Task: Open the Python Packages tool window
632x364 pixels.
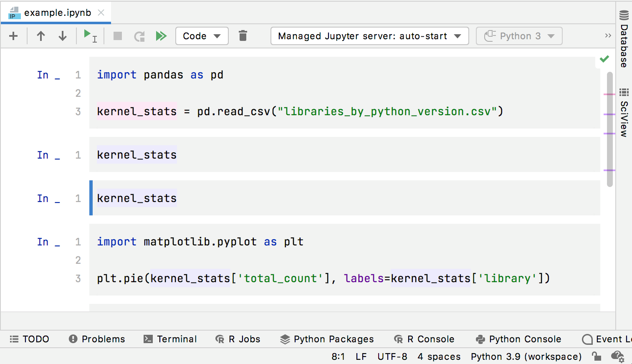Action: (327, 339)
